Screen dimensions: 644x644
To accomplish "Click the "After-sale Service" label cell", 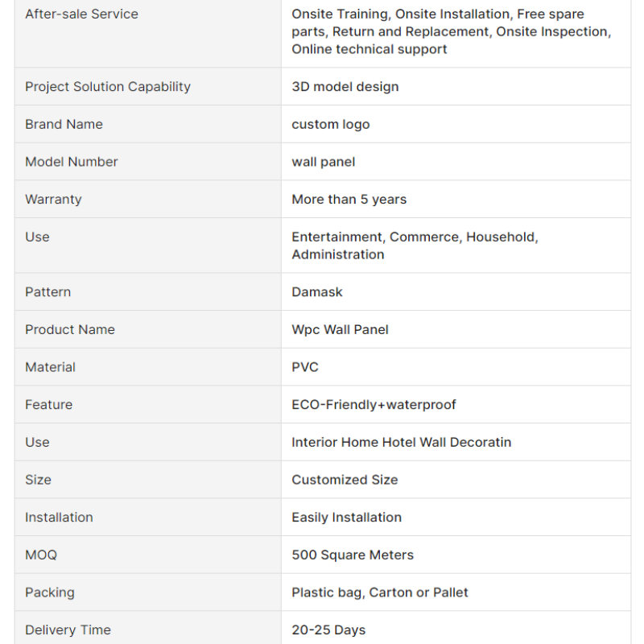I will tap(81, 14).
